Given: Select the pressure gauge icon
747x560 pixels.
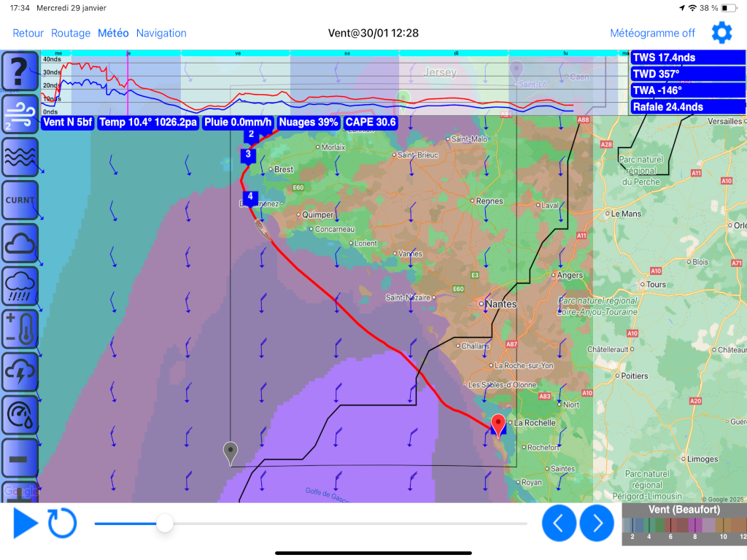Looking at the screenshot, I should pos(20,415).
